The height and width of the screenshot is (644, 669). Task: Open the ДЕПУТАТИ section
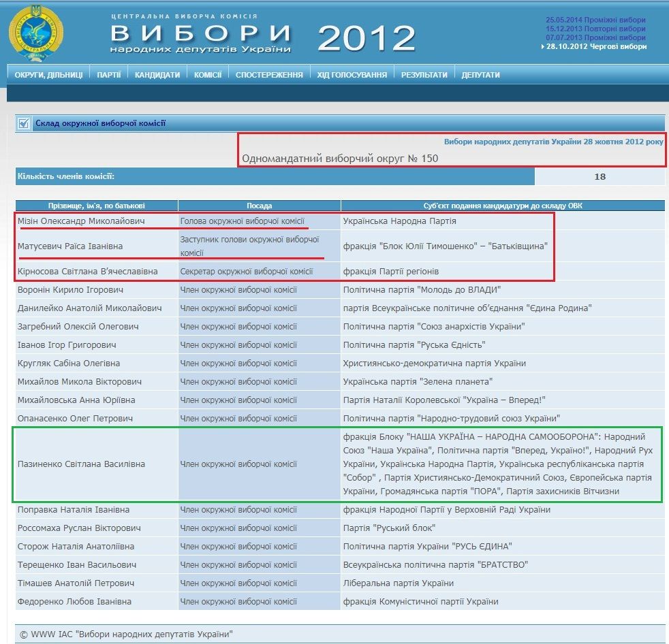[480, 75]
